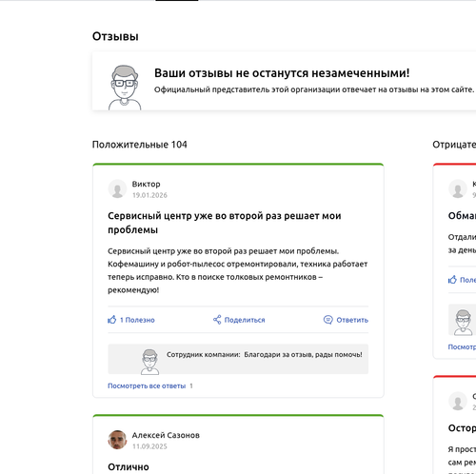Click the speech bubble icon beside Ответить

pos(327,320)
